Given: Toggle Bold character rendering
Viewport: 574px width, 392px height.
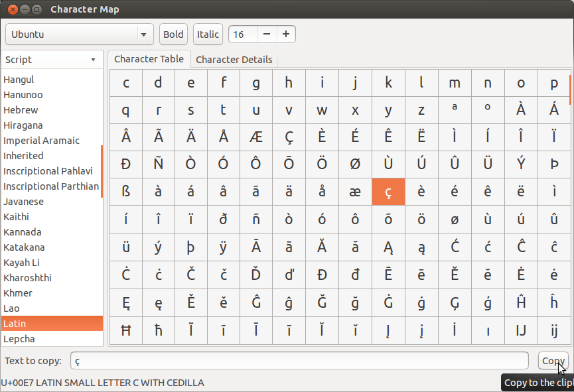Looking at the screenshot, I should [173, 34].
